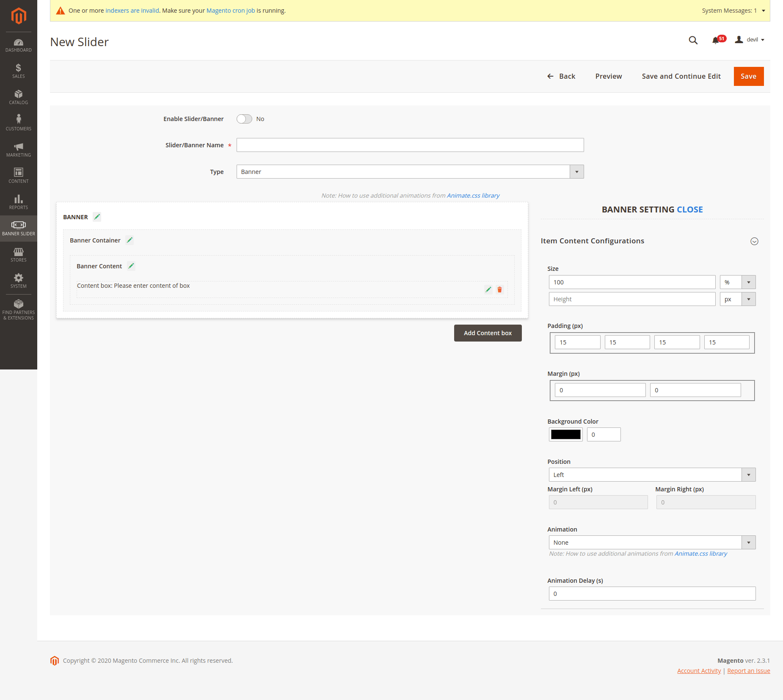Click the fourth Padding field
Image resolution: width=783 pixels, height=700 pixels.
click(x=727, y=342)
